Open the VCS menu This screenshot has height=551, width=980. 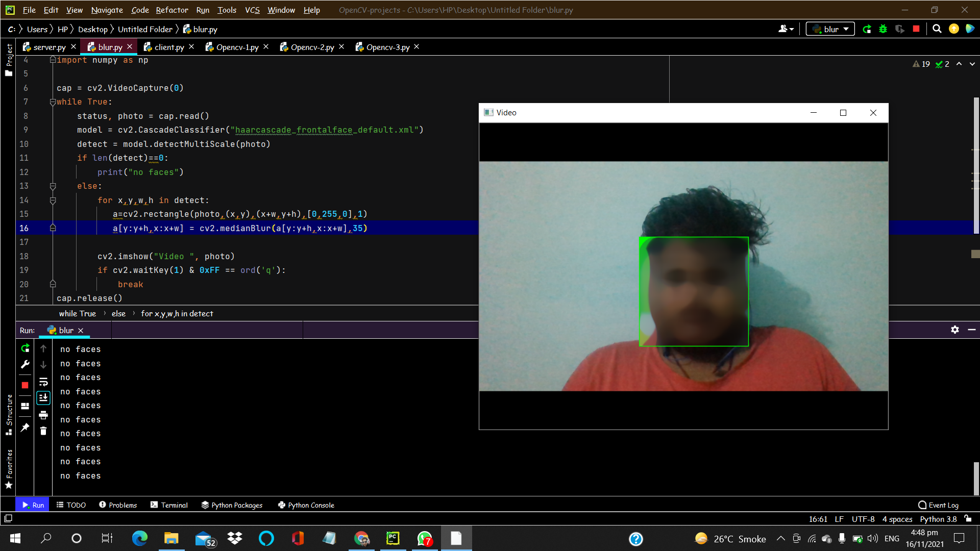click(252, 10)
